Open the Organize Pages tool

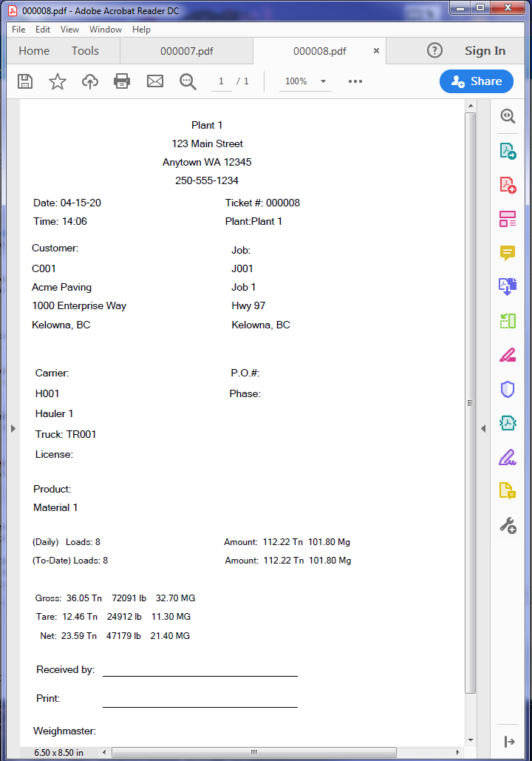(508, 321)
